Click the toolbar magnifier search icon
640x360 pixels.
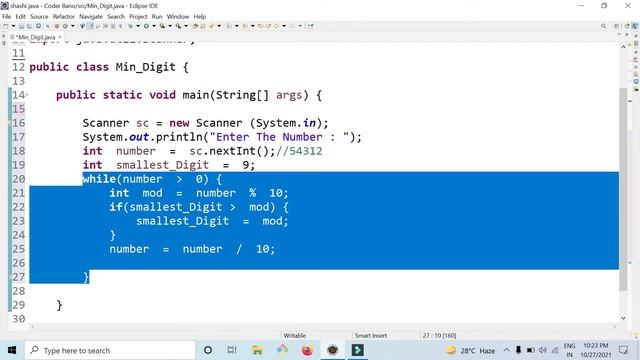click(x=603, y=26)
